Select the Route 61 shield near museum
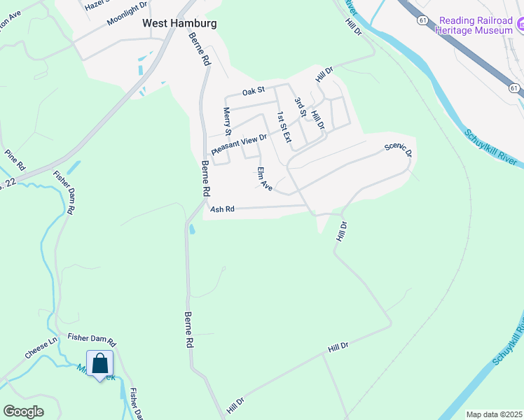 tap(422, 20)
